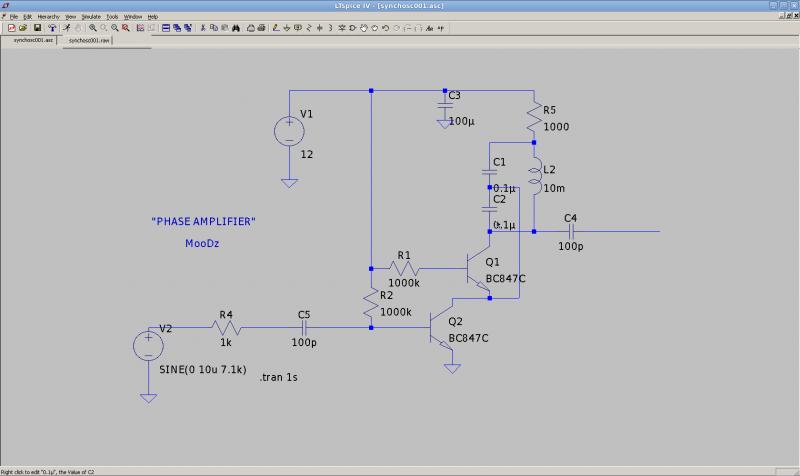
Task: Open the Simulate menu
Action: pyautogui.click(x=91, y=16)
